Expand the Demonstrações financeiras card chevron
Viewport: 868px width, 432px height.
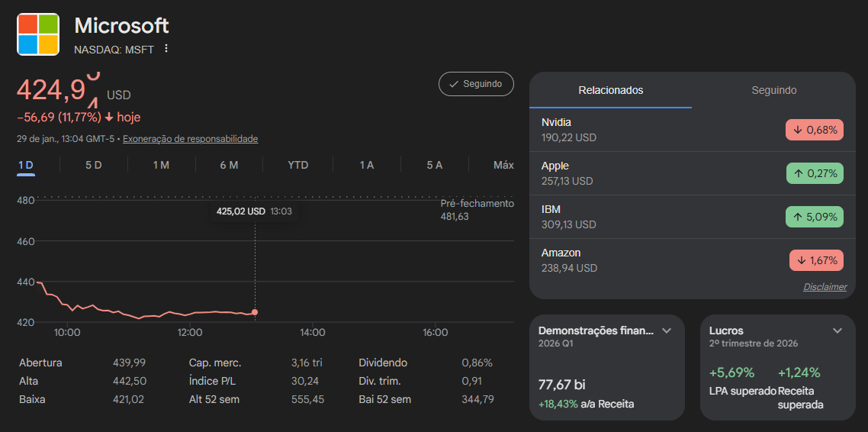click(666, 330)
